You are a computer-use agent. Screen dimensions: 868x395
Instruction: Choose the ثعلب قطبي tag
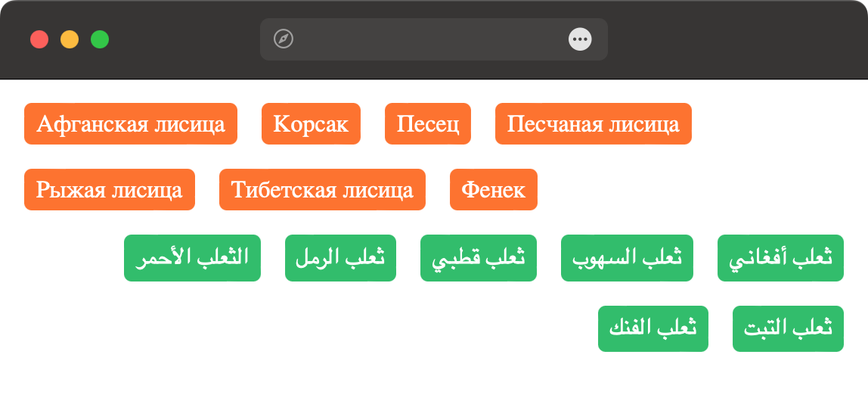(479, 258)
